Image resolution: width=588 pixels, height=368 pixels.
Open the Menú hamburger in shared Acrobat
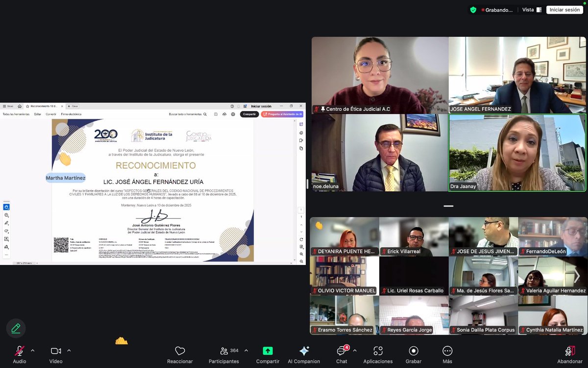click(x=8, y=106)
